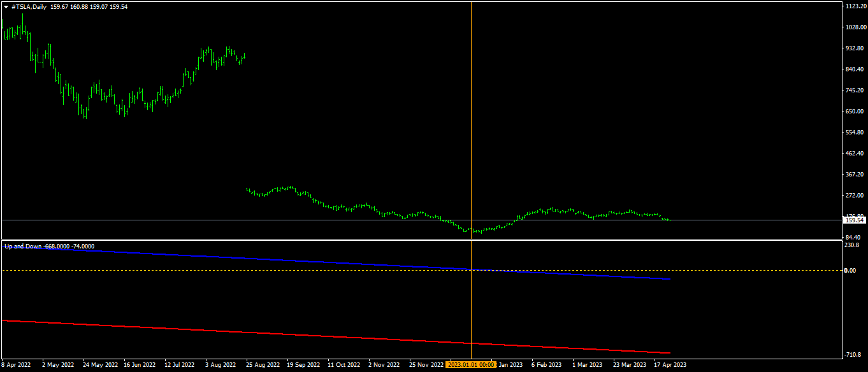Click the 25 Nov 2022 date label
Viewport: 868px width, 372px height.
pyautogui.click(x=426, y=365)
